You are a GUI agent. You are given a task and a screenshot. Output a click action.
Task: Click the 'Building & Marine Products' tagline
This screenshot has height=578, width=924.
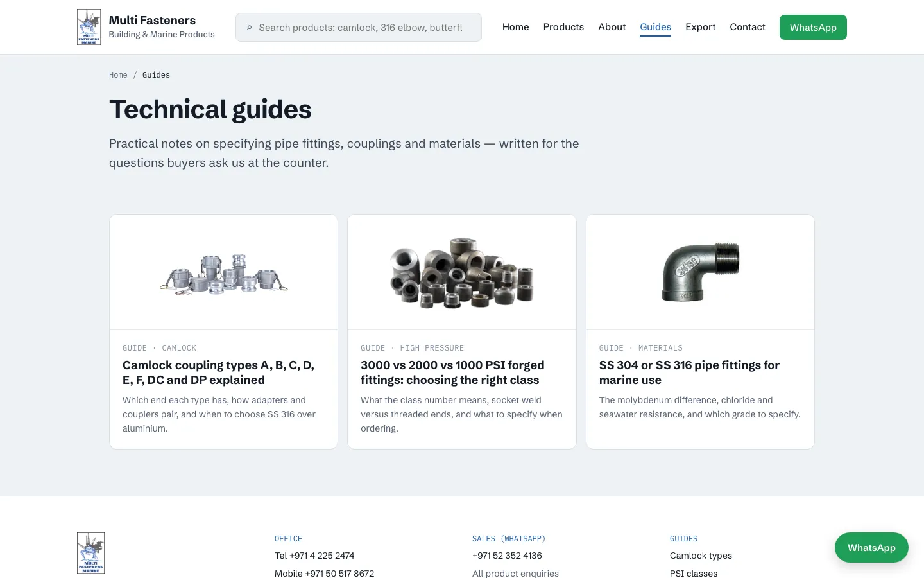(162, 35)
